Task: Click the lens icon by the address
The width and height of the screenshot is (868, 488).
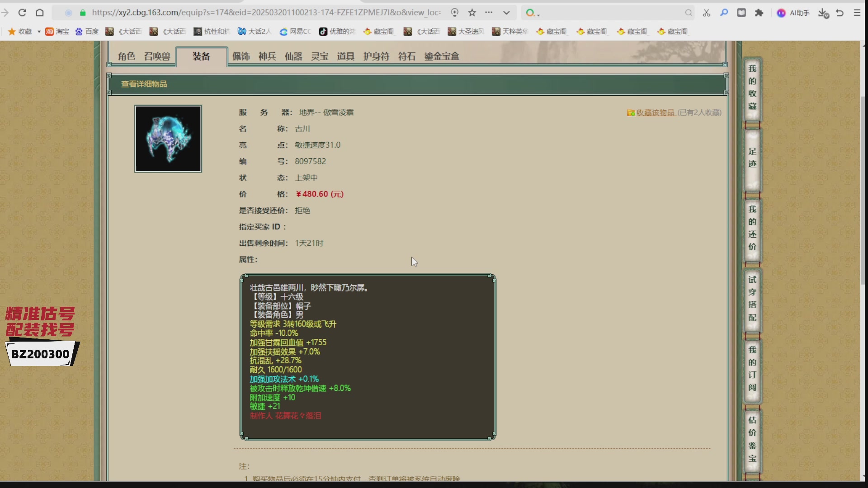Action: click(455, 13)
